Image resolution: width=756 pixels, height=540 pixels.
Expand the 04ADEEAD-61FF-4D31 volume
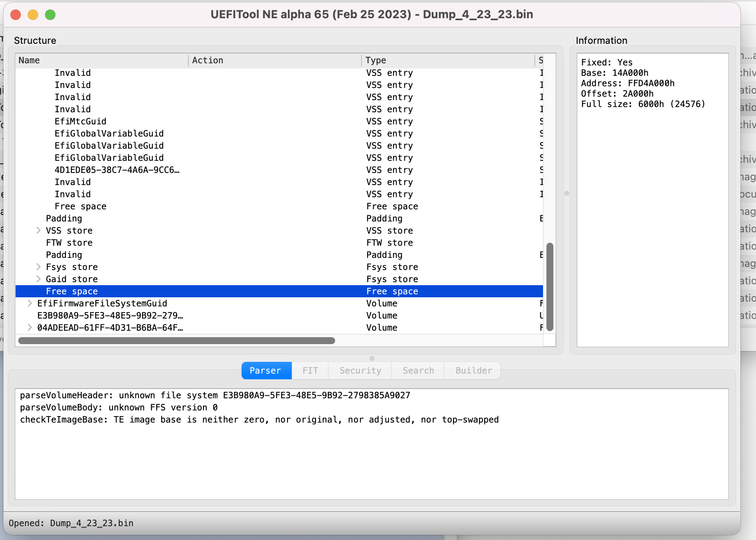tap(30, 328)
